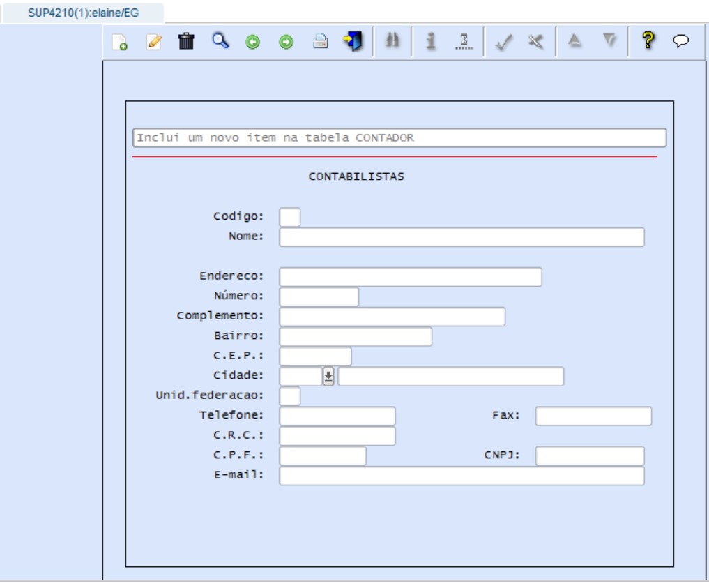
Task: Click the up triangle arrow icon
Action: click(574, 40)
